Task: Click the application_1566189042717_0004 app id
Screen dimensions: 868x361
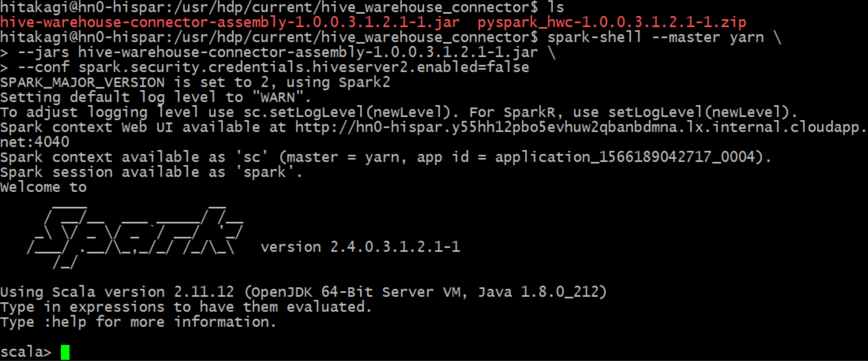Action: [625, 157]
